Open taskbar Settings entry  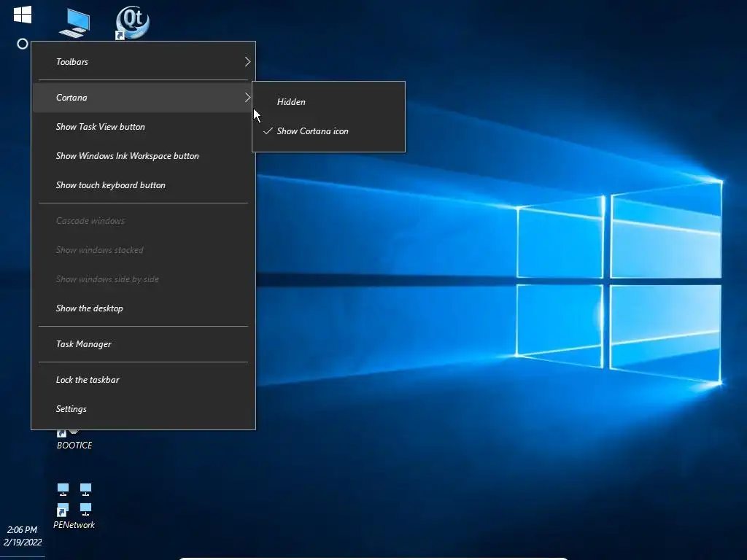coord(143,408)
